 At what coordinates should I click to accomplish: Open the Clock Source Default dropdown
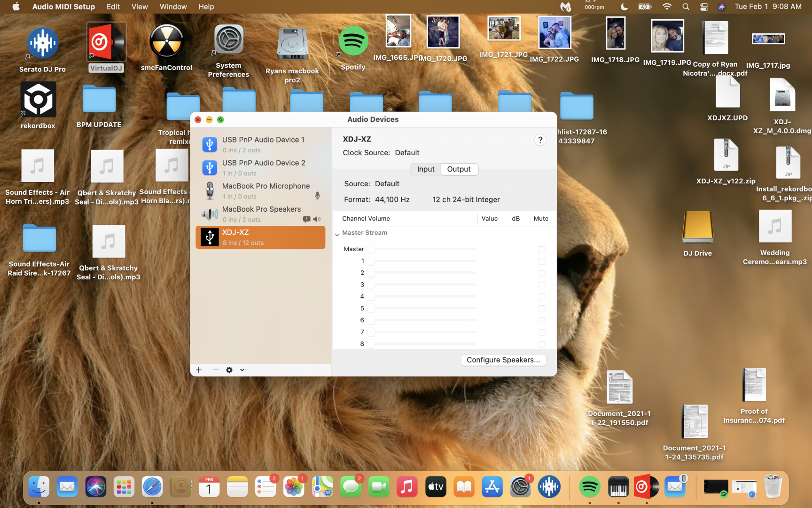(x=407, y=152)
